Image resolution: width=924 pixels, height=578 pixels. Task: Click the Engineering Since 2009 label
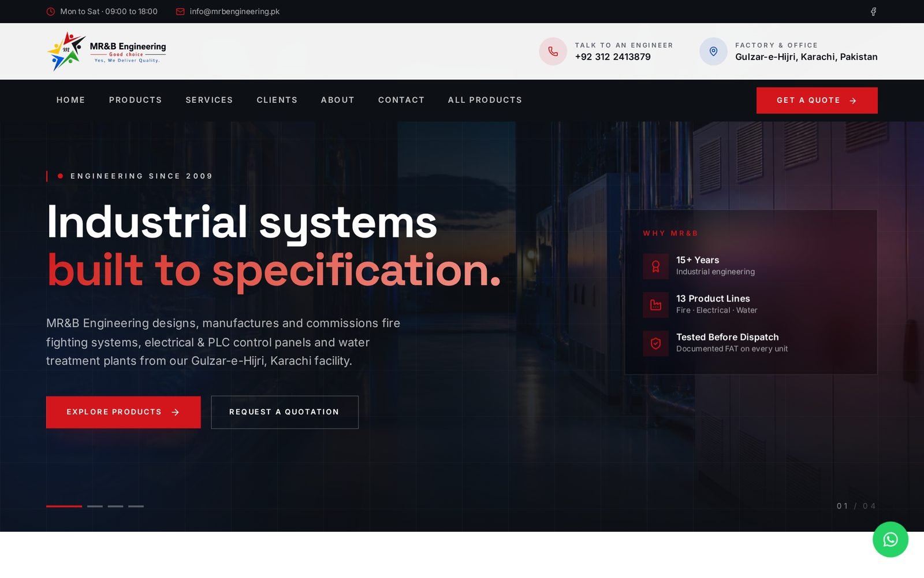141,176
